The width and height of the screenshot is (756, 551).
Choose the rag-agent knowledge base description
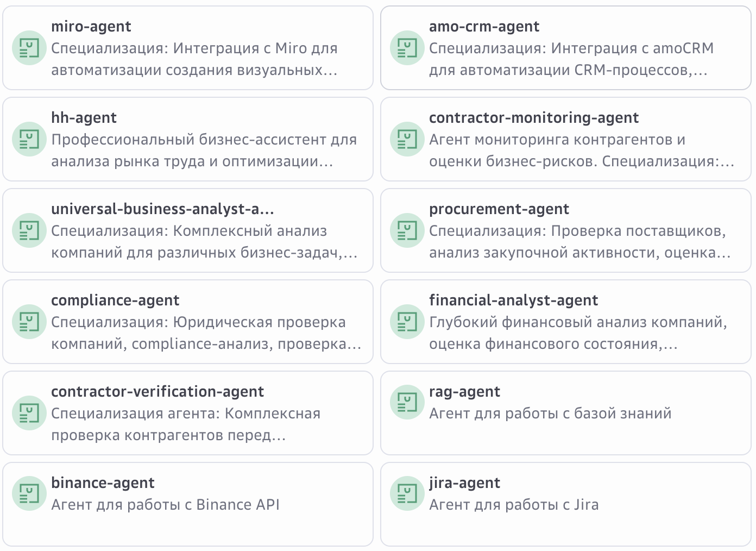(550, 414)
